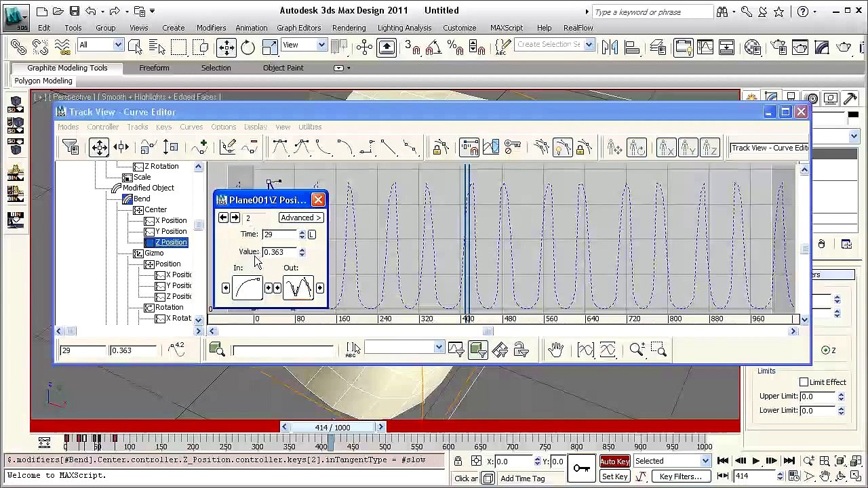Click the Zoom tool in Curve Editor
Viewport: 868px width, 488px height.
tap(637, 350)
